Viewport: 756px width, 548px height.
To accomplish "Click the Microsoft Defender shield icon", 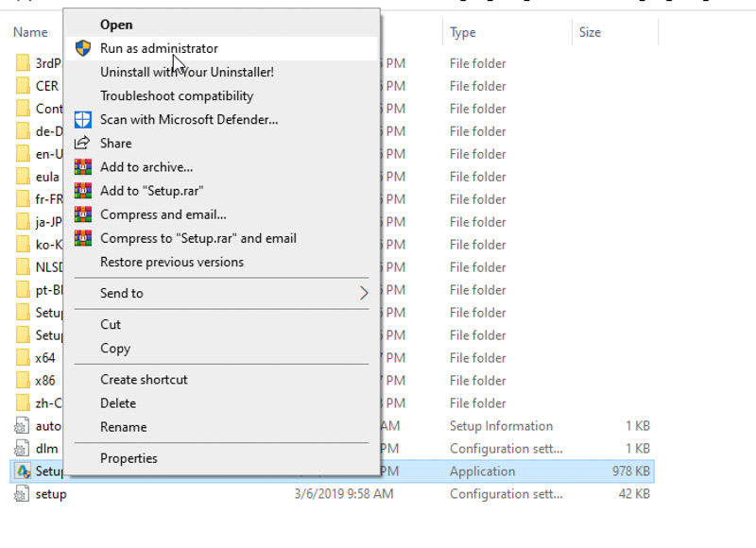I will 83,119.
